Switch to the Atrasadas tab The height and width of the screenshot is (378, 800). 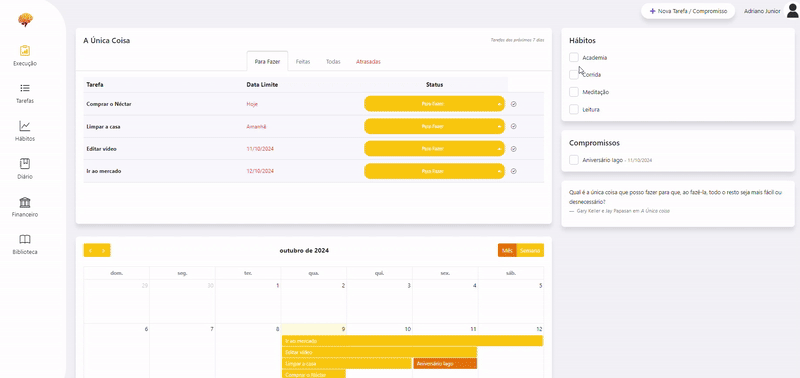click(368, 61)
